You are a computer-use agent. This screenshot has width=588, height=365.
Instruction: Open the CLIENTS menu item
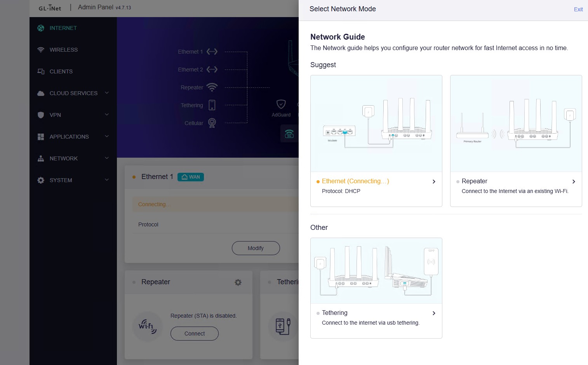[61, 71]
